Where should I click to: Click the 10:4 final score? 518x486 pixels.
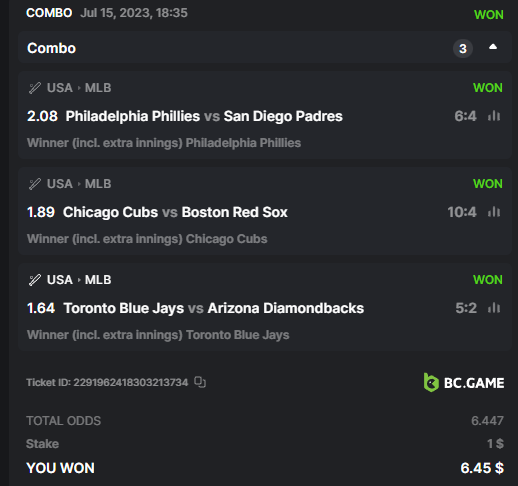click(462, 212)
